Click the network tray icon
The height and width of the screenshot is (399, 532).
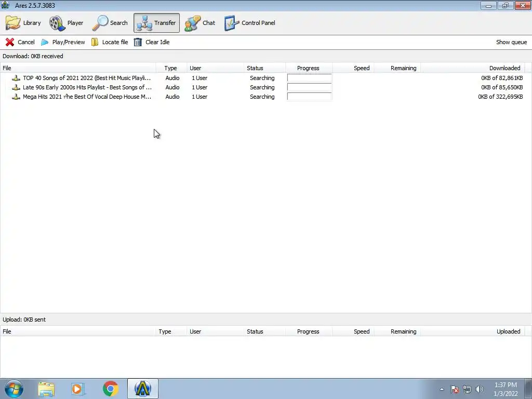pyautogui.click(x=467, y=389)
